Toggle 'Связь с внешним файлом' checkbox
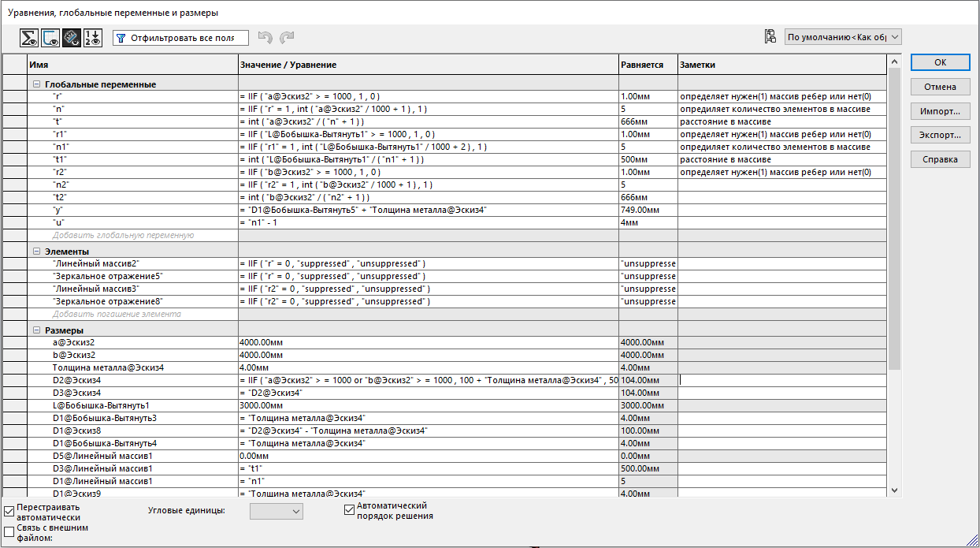This screenshot has width=980, height=548. 9,532
